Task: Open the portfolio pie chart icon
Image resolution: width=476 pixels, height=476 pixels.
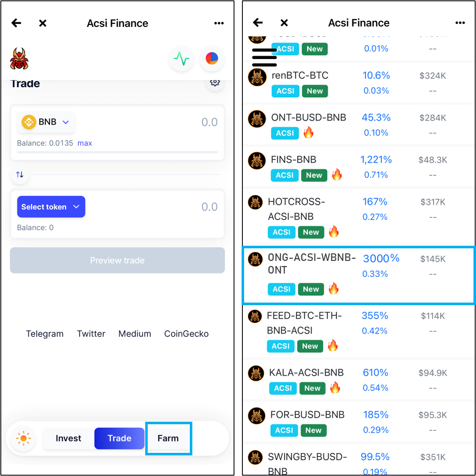Action: tap(212, 59)
